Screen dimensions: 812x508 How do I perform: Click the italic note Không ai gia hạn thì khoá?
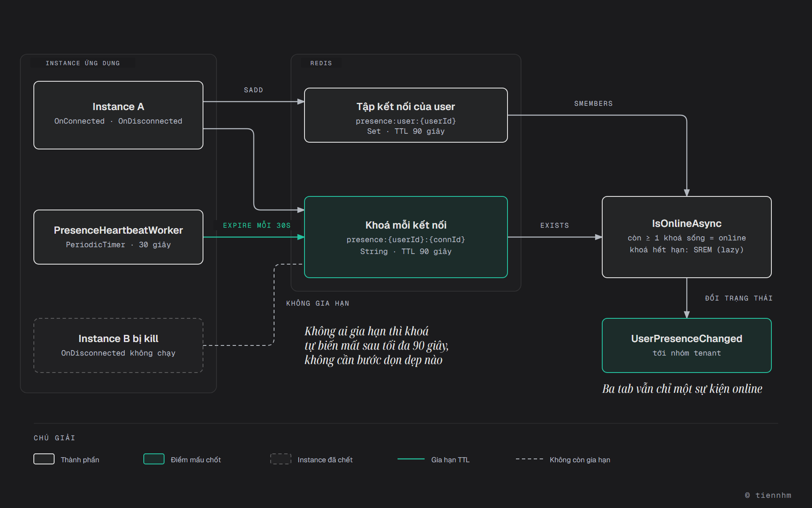367,331
